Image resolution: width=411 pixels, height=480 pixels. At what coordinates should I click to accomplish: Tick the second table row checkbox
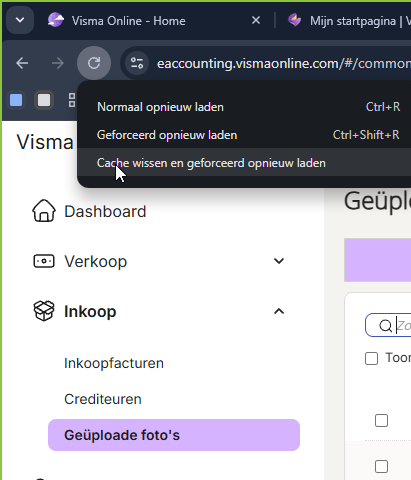[381, 466]
